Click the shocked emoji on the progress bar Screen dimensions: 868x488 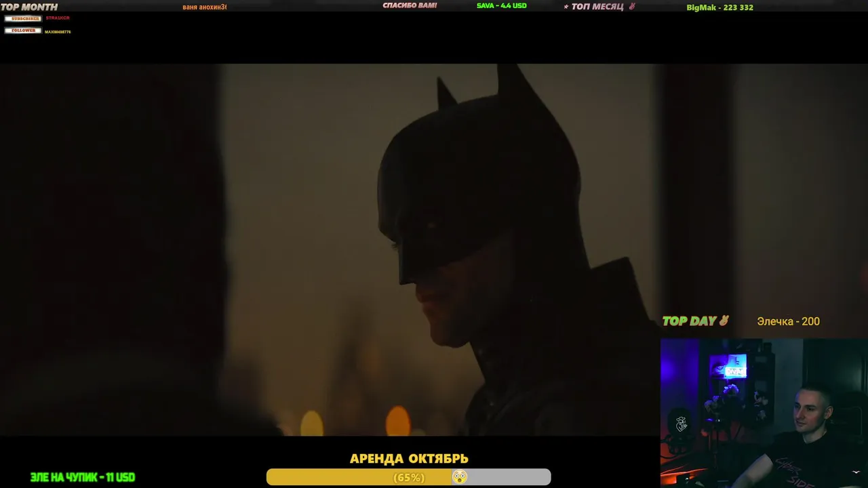(x=460, y=477)
